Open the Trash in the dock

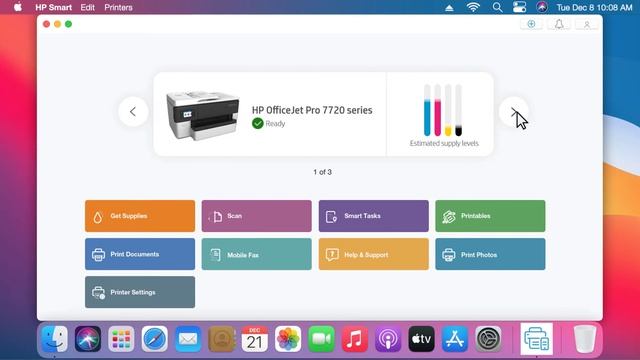[584, 339]
